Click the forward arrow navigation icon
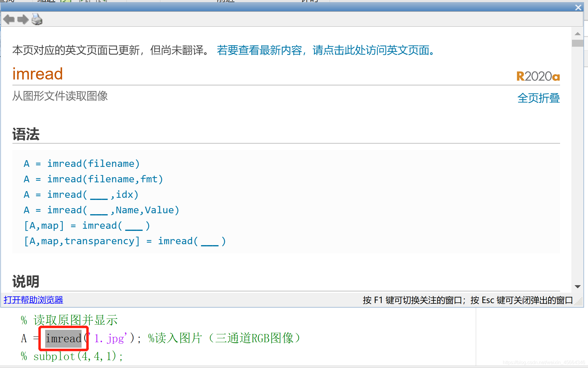588x368 pixels. [23, 20]
